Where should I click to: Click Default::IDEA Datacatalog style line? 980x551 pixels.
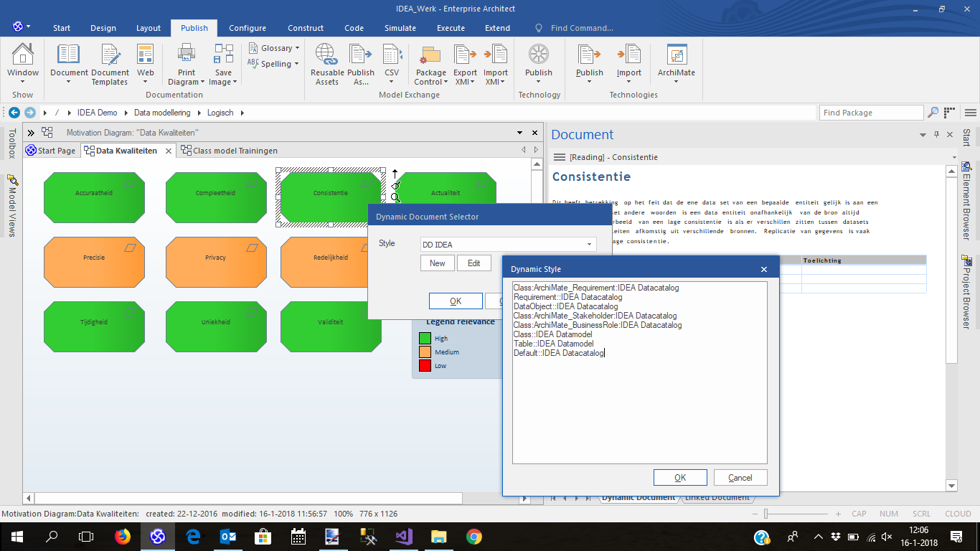(x=559, y=353)
